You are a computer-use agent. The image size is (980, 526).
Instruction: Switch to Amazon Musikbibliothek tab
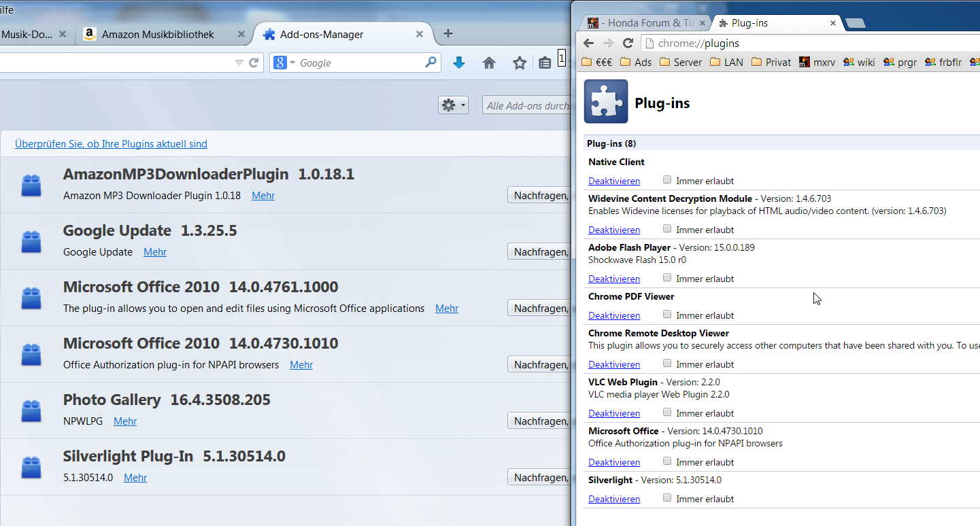click(164, 34)
